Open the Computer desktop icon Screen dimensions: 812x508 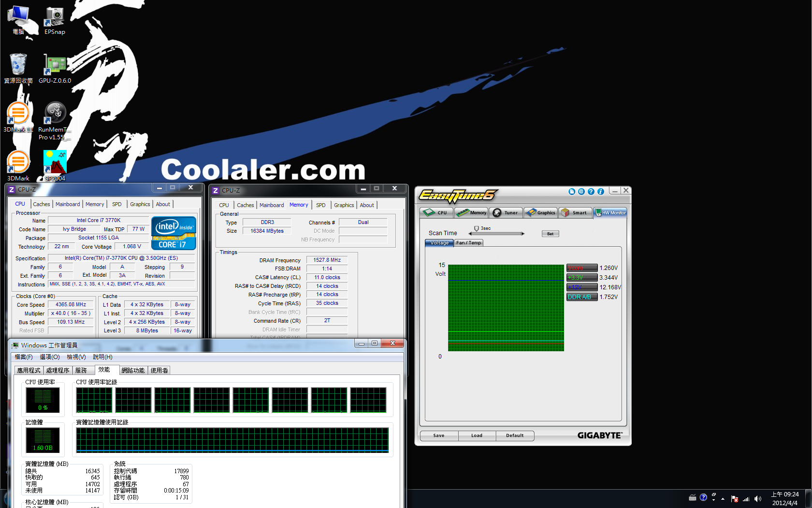tap(18, 20)
